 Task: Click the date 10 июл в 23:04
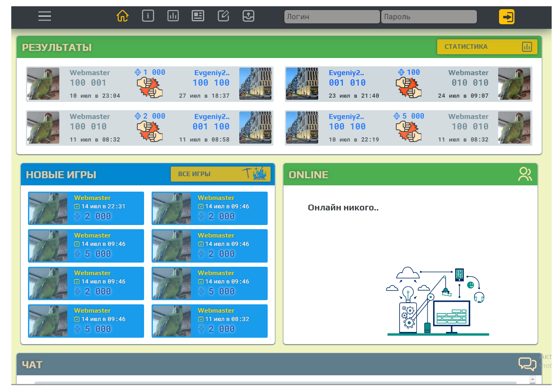tap(95, 96)
